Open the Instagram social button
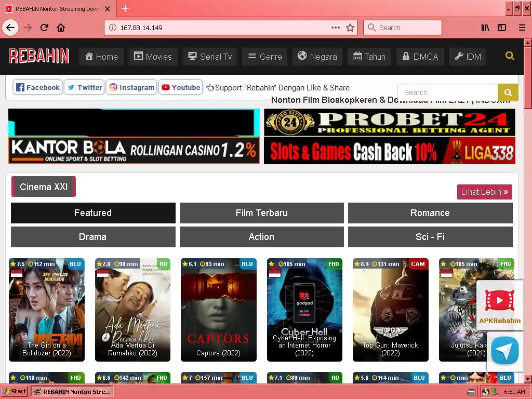This screenshot has height=399, width=532. [131, 87]
